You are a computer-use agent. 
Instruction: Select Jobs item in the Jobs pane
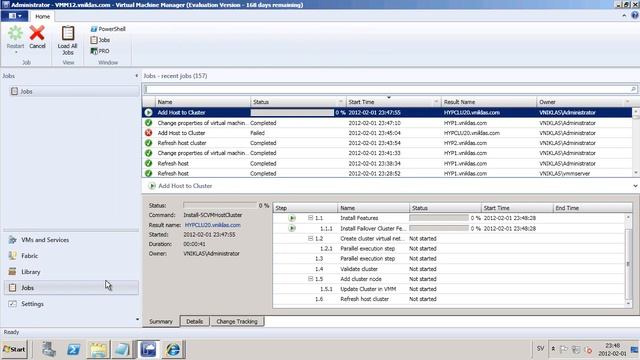pos(73,91)
